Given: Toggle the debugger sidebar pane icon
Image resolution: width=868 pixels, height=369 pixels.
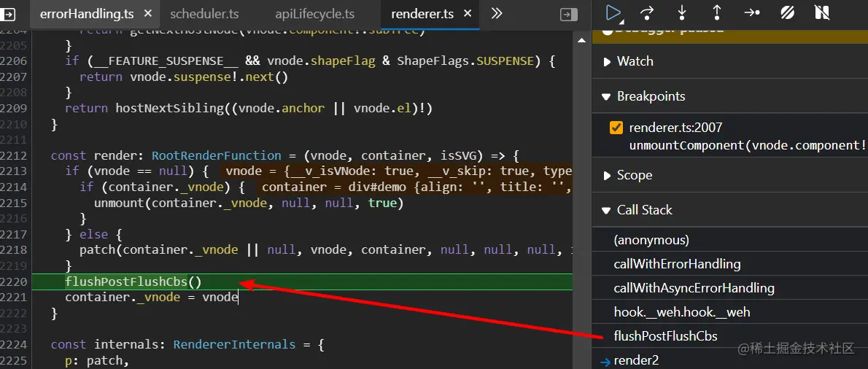Looking at the screenshot, I should (569, 15).
